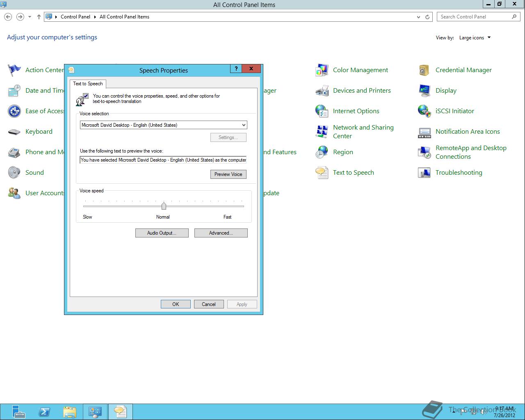Image resolution: width=525 pixels, height=420 pixels.
Task: Open the Network and Sharing Center icon
Action: 322,132
